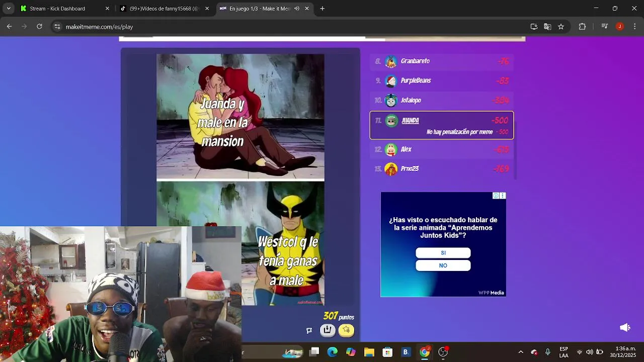Open the system volume tray icon

pos(590,352)
